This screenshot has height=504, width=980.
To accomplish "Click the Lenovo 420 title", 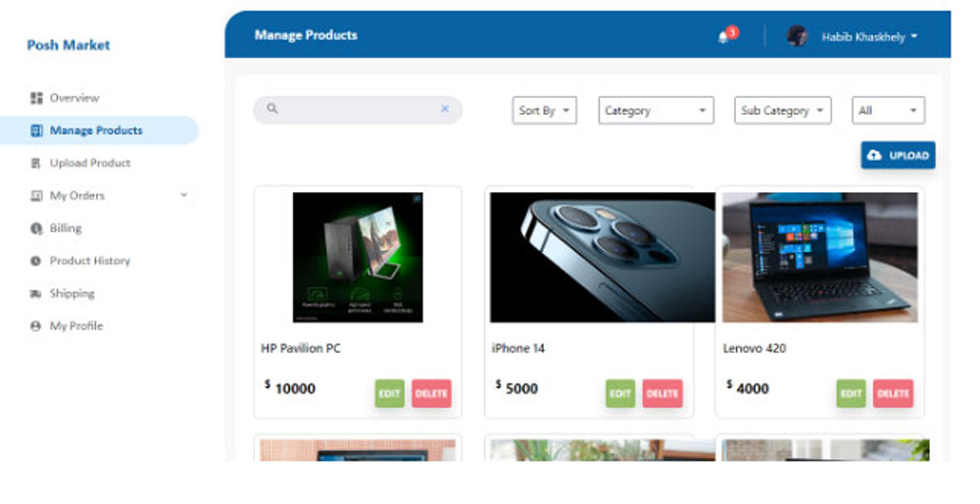I will point(755,348).
